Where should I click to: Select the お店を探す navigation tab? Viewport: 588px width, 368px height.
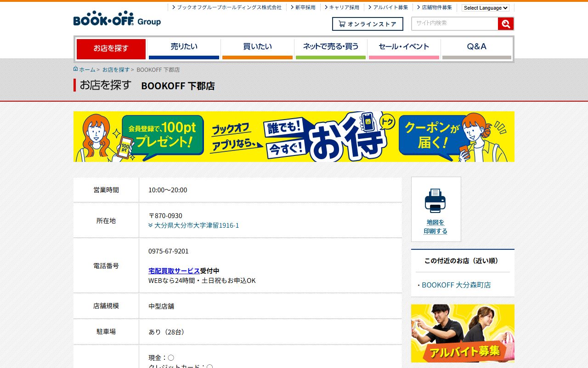coord(111,49)
